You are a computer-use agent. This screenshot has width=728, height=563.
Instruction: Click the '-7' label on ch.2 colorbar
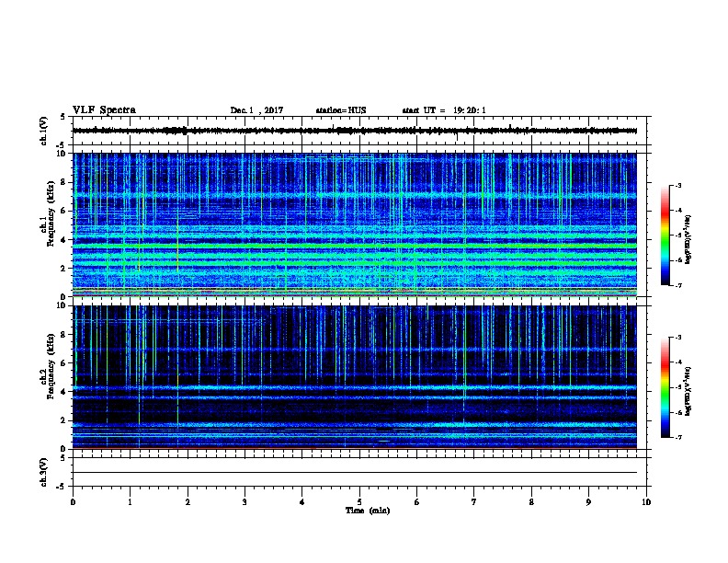tap(677, 437)
